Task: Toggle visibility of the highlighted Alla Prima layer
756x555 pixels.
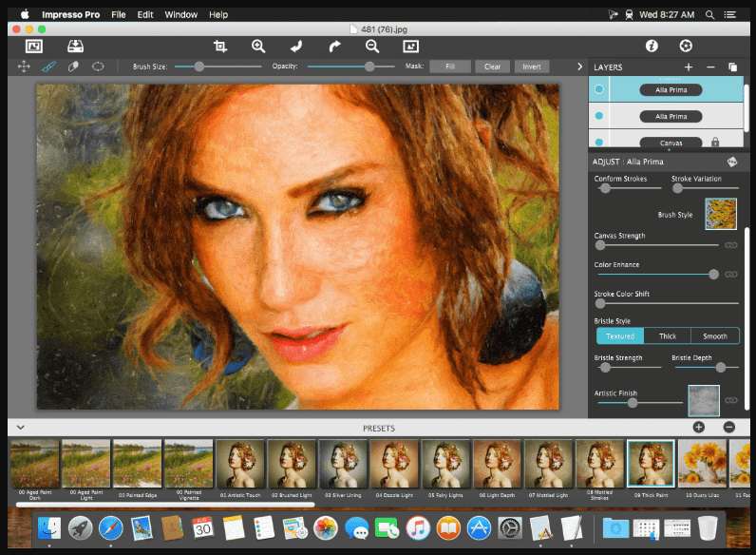Action: pos(599,89)
